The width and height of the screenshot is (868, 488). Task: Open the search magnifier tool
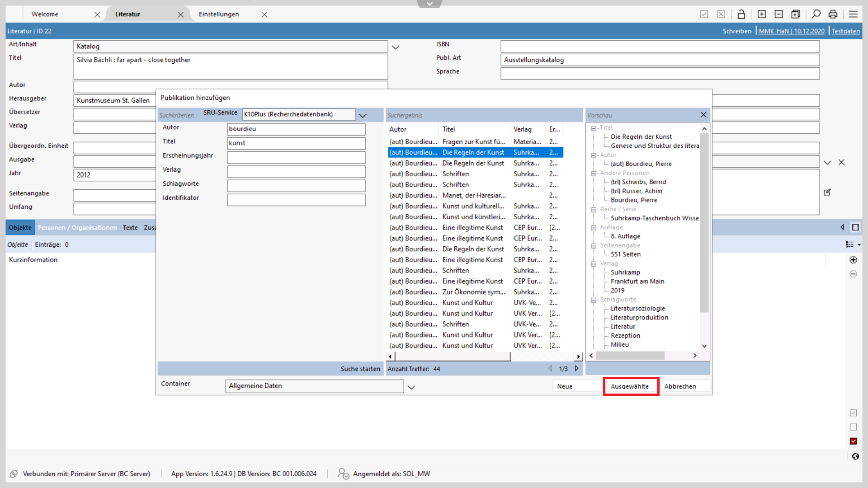coord(816,14)
